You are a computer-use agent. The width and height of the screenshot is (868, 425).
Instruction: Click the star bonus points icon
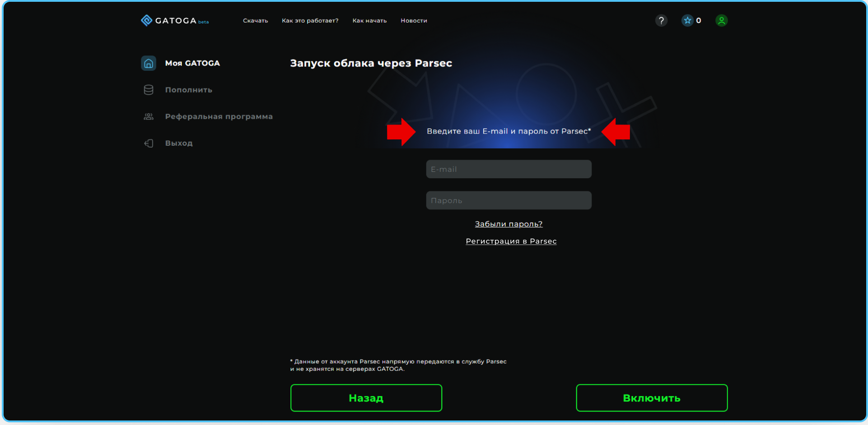point(687,20)
